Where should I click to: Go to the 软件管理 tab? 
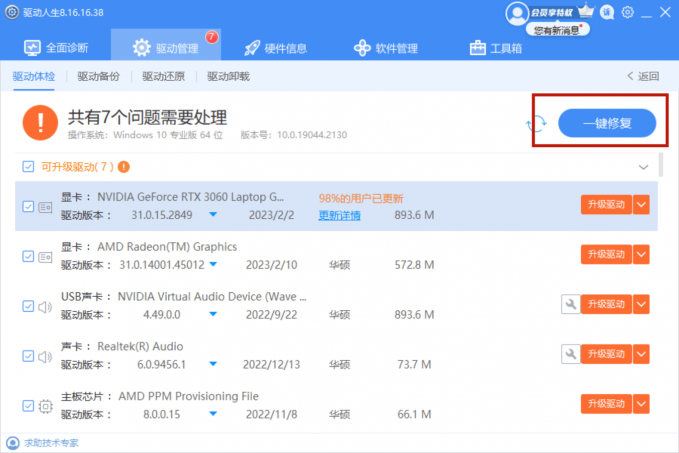pos(386,48)
